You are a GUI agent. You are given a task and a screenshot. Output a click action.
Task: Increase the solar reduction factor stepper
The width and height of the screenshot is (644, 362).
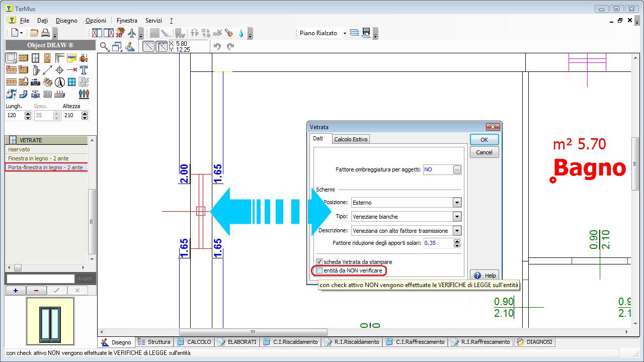[x=457, y=241]
